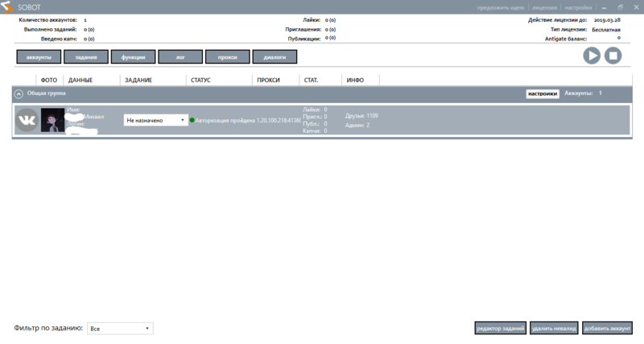Open the функции tab
This screenshot has height=344, width=644.
(134, 57)
